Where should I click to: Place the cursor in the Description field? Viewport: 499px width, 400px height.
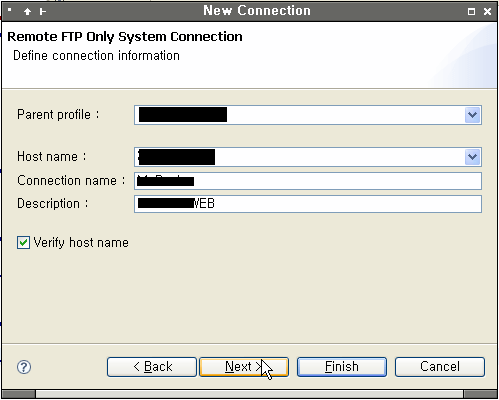[308, 204]
